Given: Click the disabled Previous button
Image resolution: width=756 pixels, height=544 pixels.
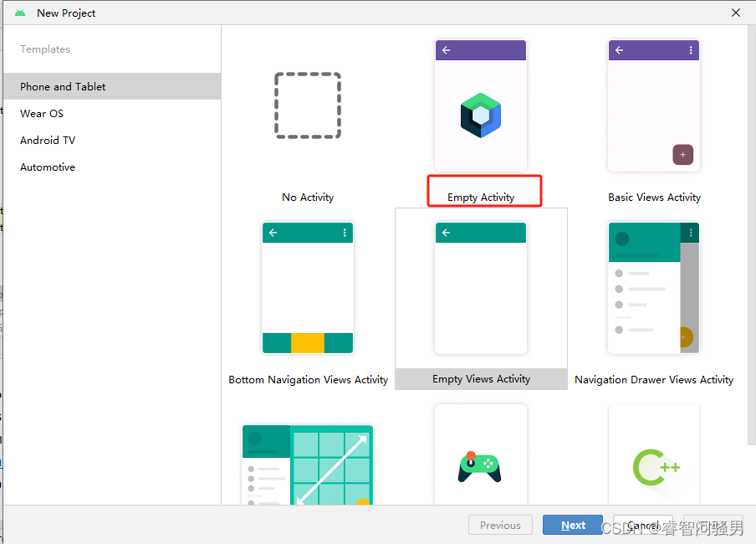Looking at the screenshot, I should (500, 525).
